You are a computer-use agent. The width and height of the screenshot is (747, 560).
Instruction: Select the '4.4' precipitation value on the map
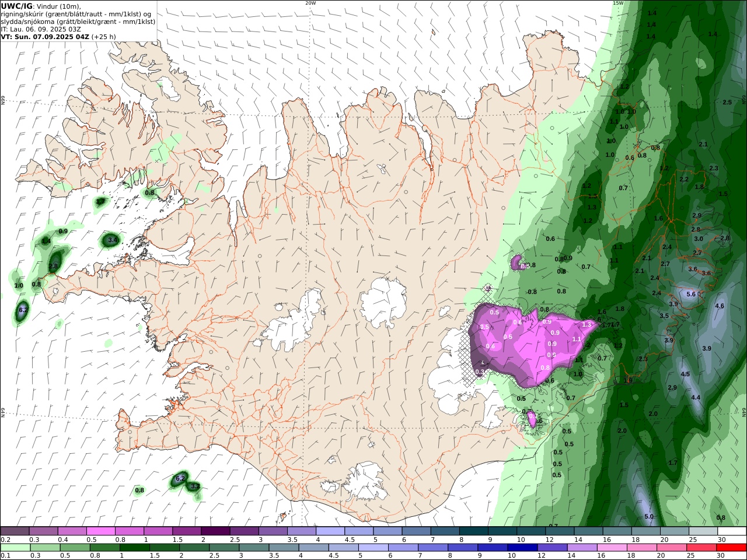click(x=696, y=398)
